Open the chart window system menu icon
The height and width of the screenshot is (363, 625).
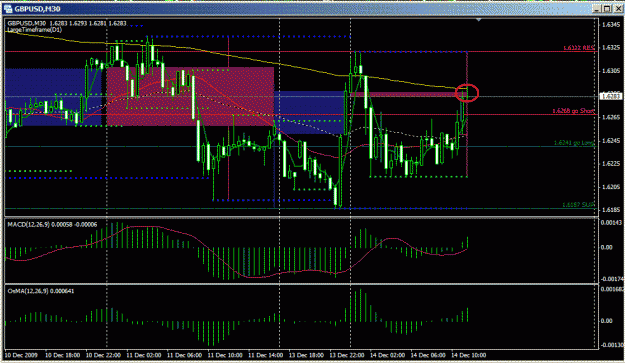point(8,8)
